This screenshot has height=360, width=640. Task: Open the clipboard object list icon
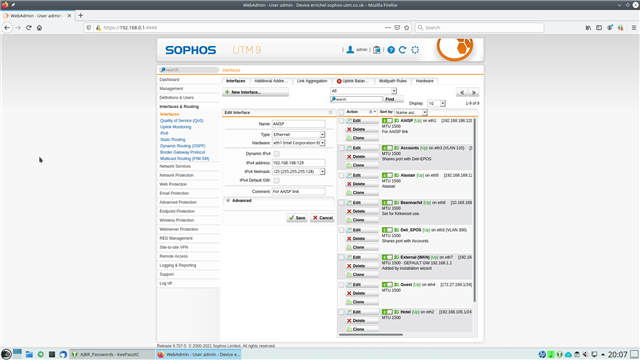(377, 50)
